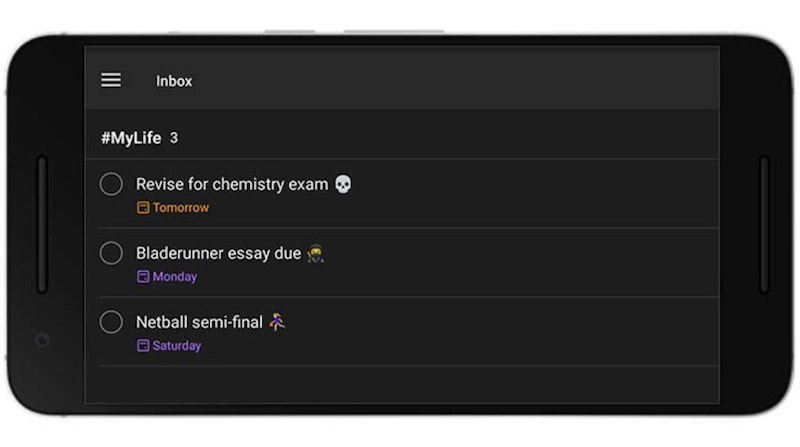Click the purple Saturday calendar icon
This screenshot has width=800, height=447.
(143, 345)
